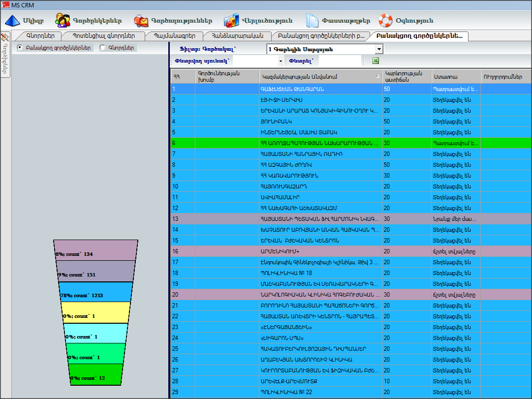This screenshot has height=399, width=532.
Task: Click the gray-purple funnel segment count 151
Action: pos(95,271)
